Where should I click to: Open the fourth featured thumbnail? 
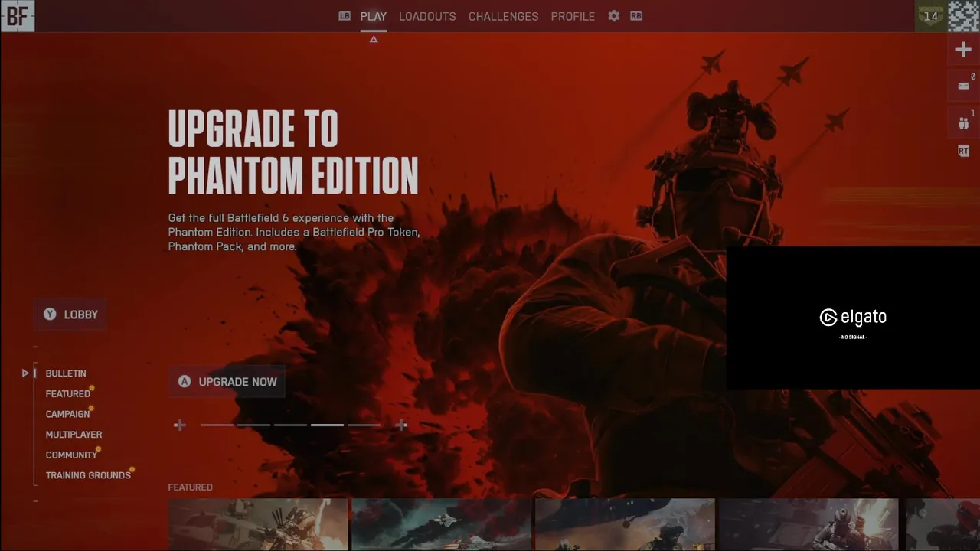pos(808,524)
